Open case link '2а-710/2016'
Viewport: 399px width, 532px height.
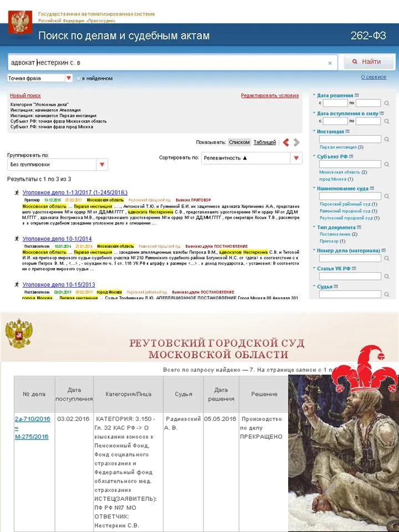coord(33,419)
